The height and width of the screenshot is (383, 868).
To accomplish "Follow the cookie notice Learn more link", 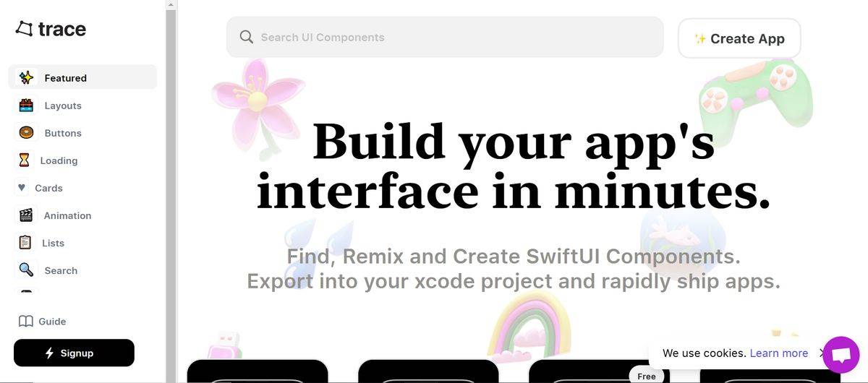I will (778, 353).
